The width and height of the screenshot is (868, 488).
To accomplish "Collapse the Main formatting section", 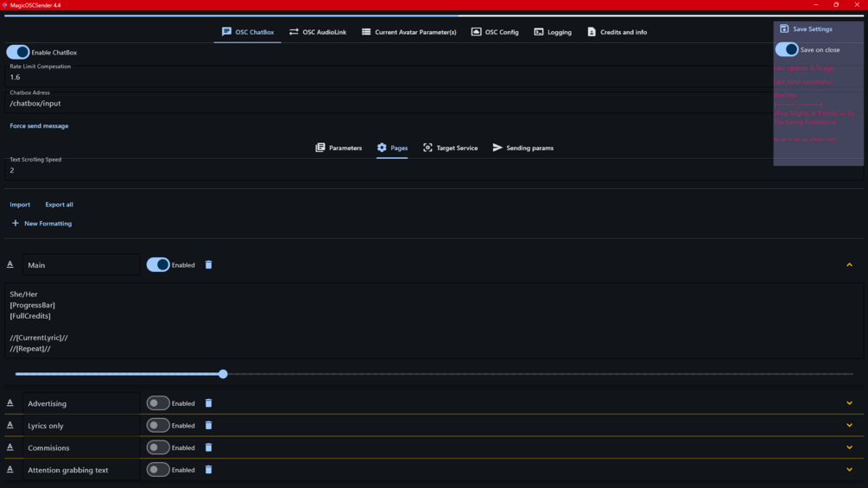I will coord(849,264).
